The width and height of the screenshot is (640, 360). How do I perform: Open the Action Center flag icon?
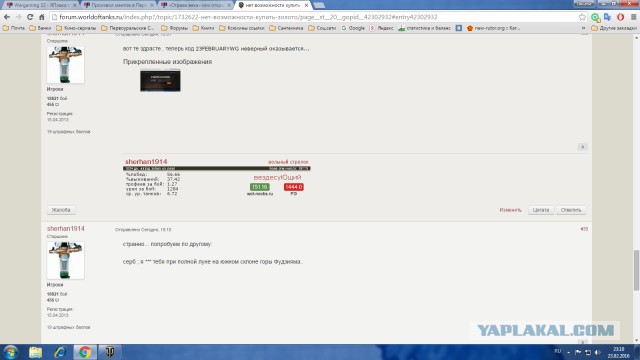pyautogui.click(x=578, y=352)
